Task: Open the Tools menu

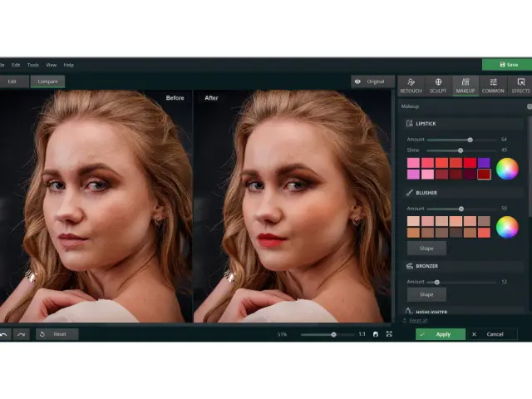Action: 33,65
